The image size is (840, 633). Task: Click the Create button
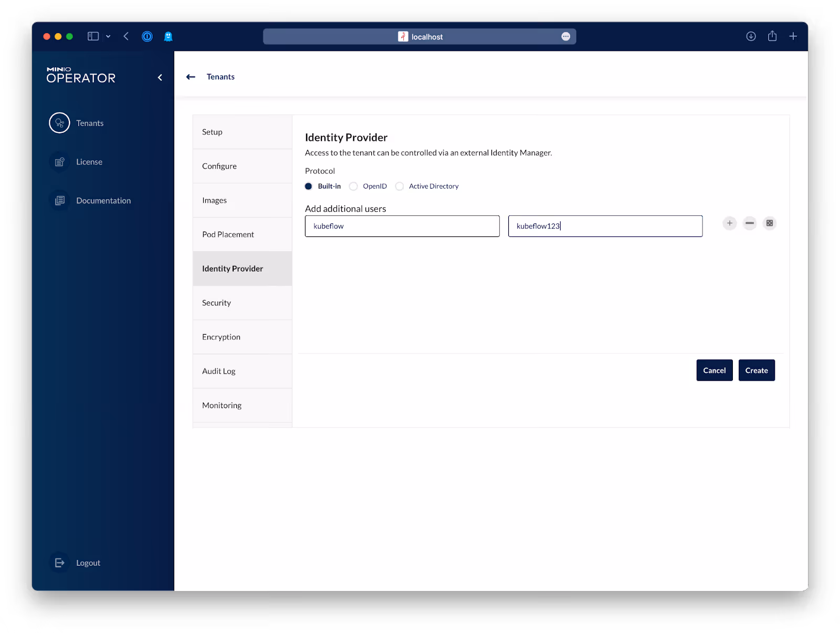tap(757, 370)
